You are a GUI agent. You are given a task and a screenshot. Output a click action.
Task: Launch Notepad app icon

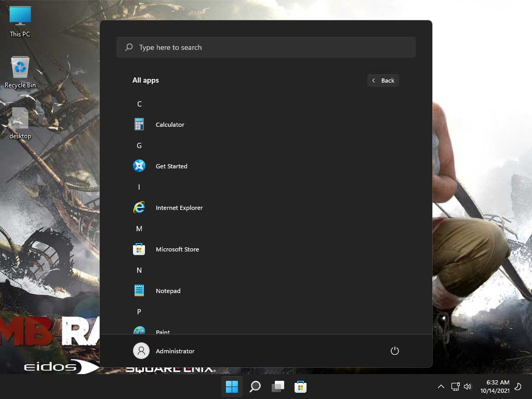(139, 290)
